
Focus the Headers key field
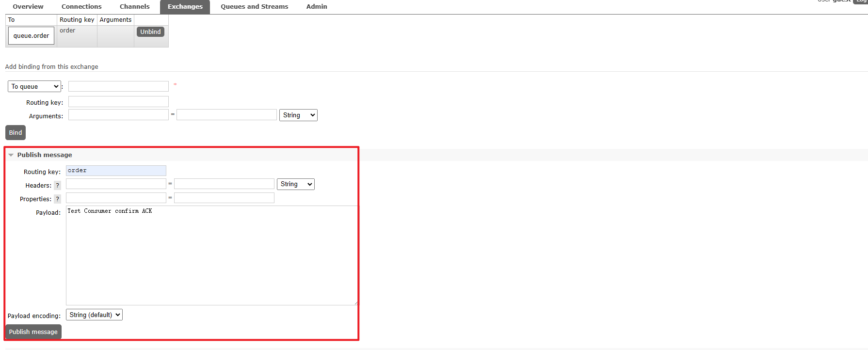coord(116,184)
